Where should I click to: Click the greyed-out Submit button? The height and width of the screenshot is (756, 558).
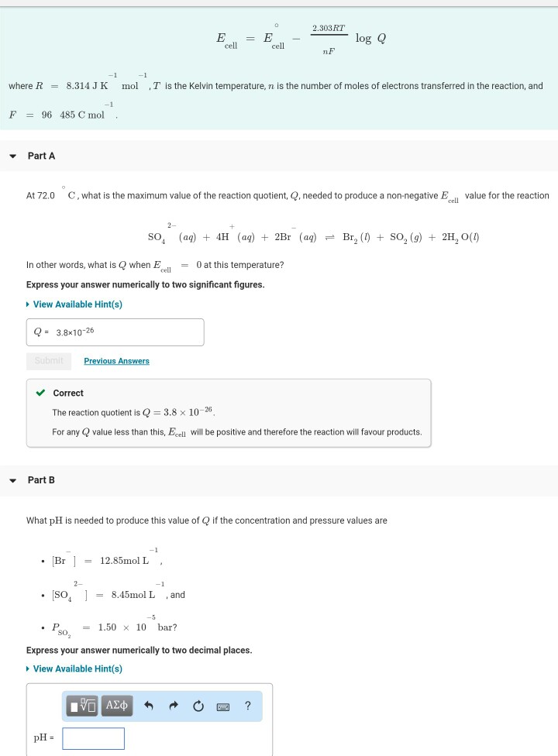click(48, 360)
